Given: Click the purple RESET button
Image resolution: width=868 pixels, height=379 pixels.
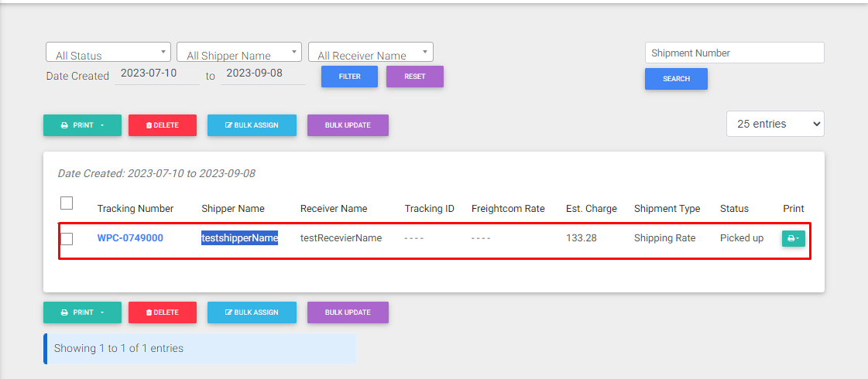Looking at the screenshot, I should 415,77.
